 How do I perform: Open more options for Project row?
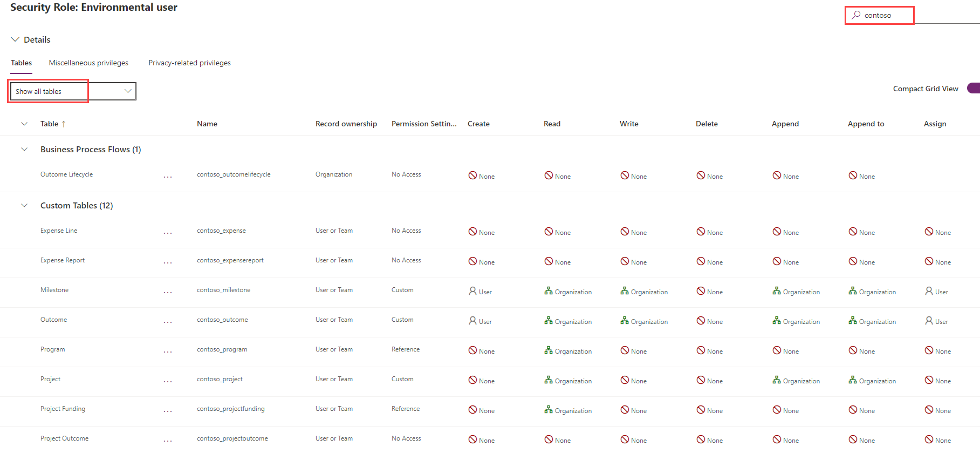click(168, 381)
